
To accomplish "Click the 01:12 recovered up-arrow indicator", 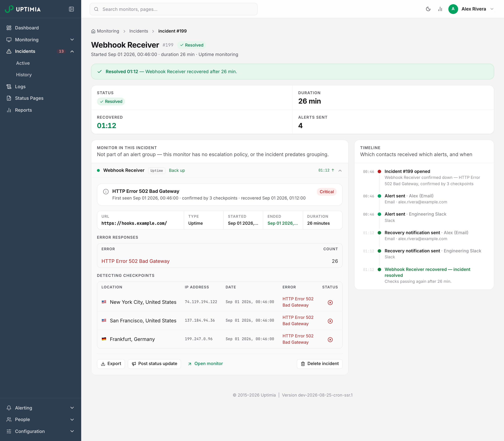I will [326, 170].
